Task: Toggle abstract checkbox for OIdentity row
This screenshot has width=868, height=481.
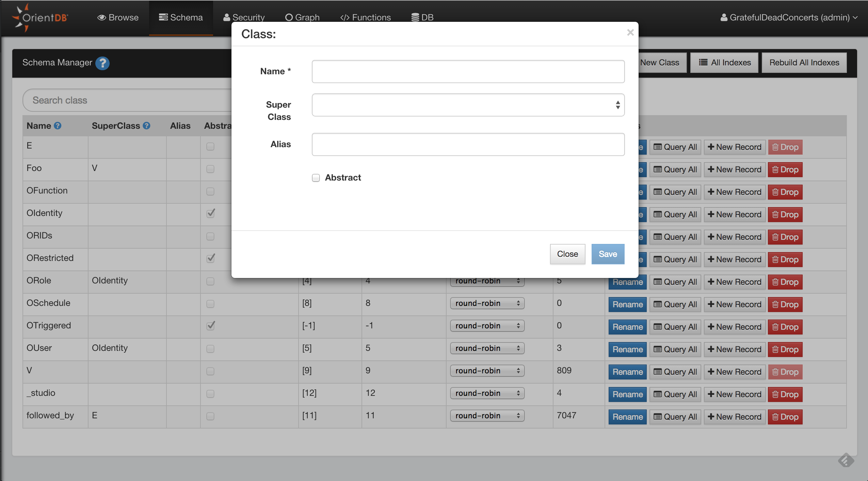Action: click(x=211, y=213)
